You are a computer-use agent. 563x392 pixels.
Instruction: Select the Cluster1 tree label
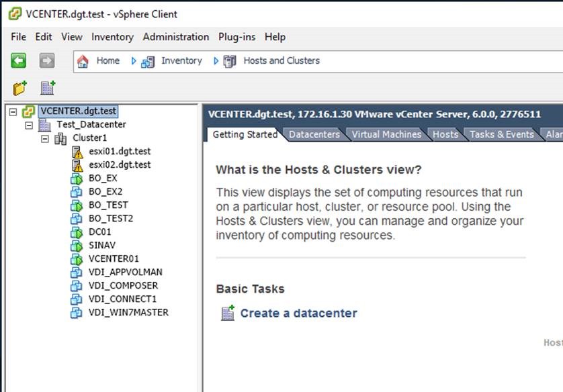90,138
